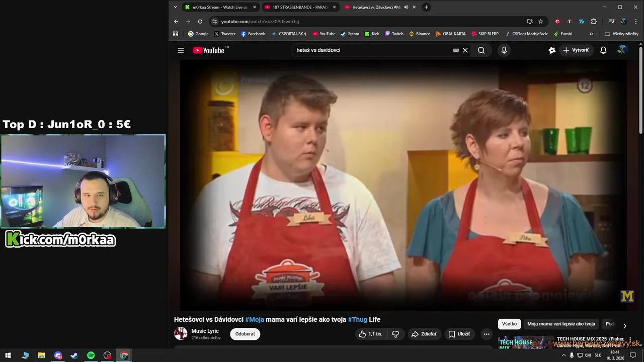Run search with the magnifier button
This screenshot has height=362, width=644.
point(481,50)
